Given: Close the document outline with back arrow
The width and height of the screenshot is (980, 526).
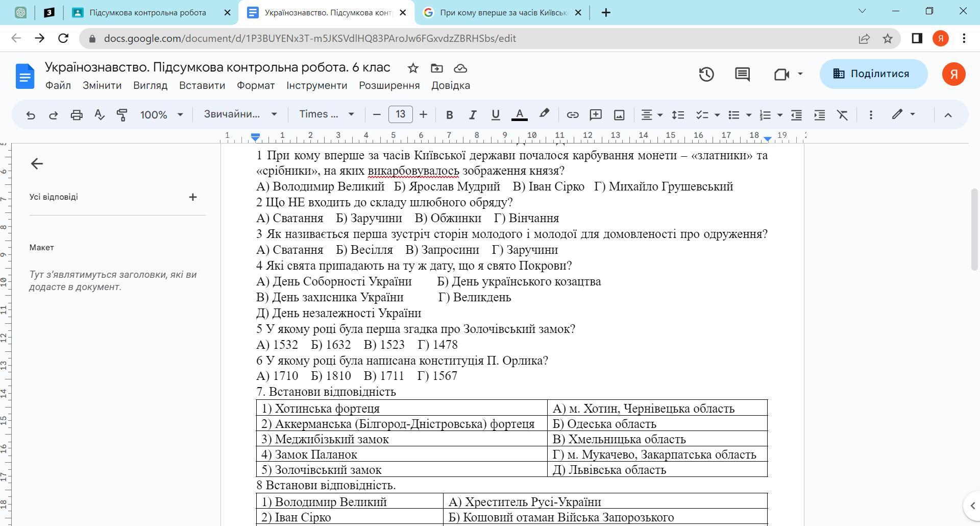Looking at the screenshot, I should tap(37, 164).
